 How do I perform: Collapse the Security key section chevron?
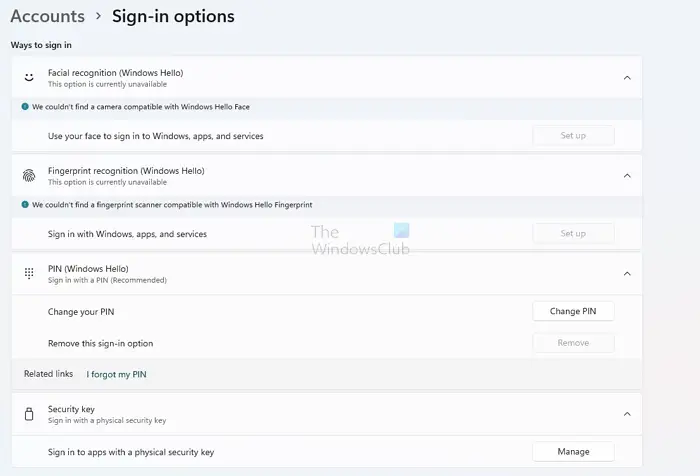[x=627, y=414]
